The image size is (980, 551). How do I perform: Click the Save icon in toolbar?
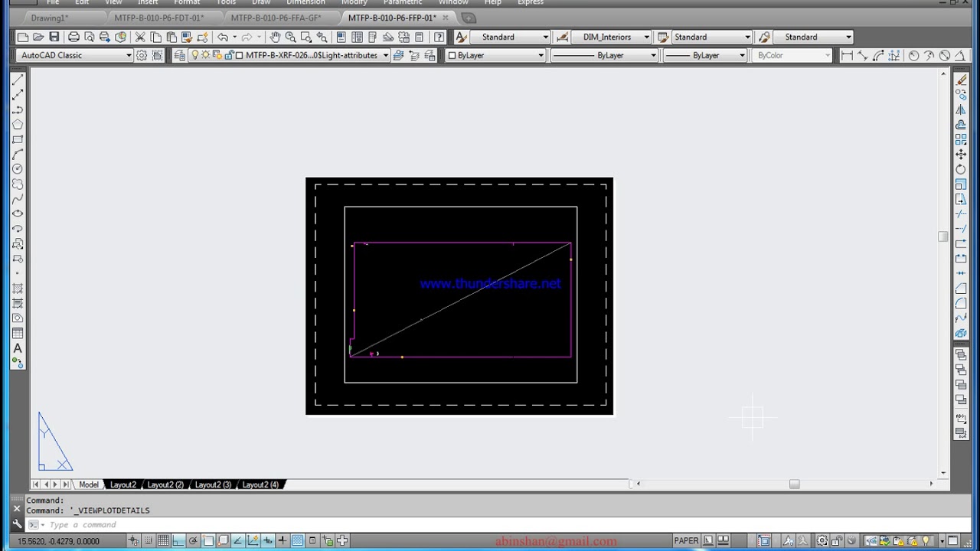(x=54, y=37)
